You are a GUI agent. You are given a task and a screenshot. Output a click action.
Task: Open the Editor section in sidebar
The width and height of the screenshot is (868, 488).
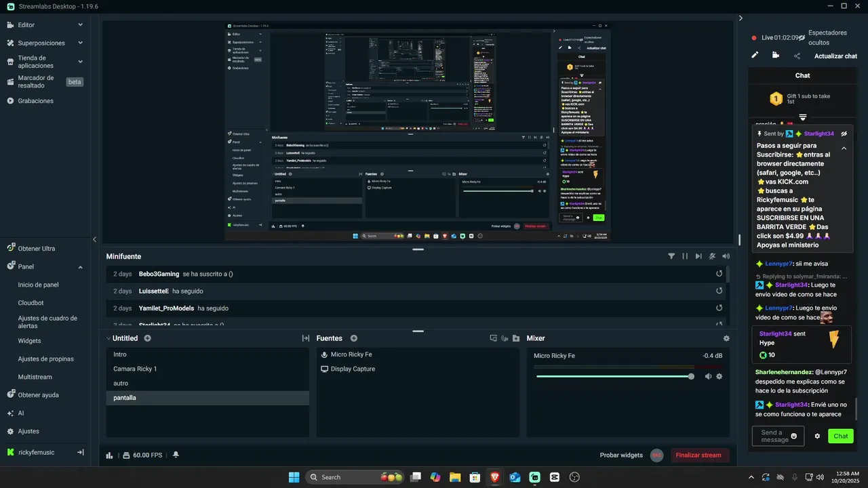pyautogui.click(x=26, y=25)
